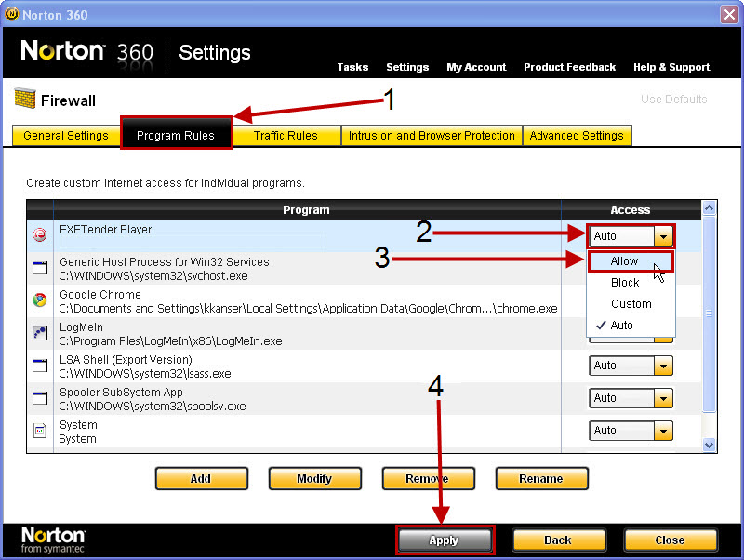
Task: Click the Settings menu item
Action: coord(407,67)
